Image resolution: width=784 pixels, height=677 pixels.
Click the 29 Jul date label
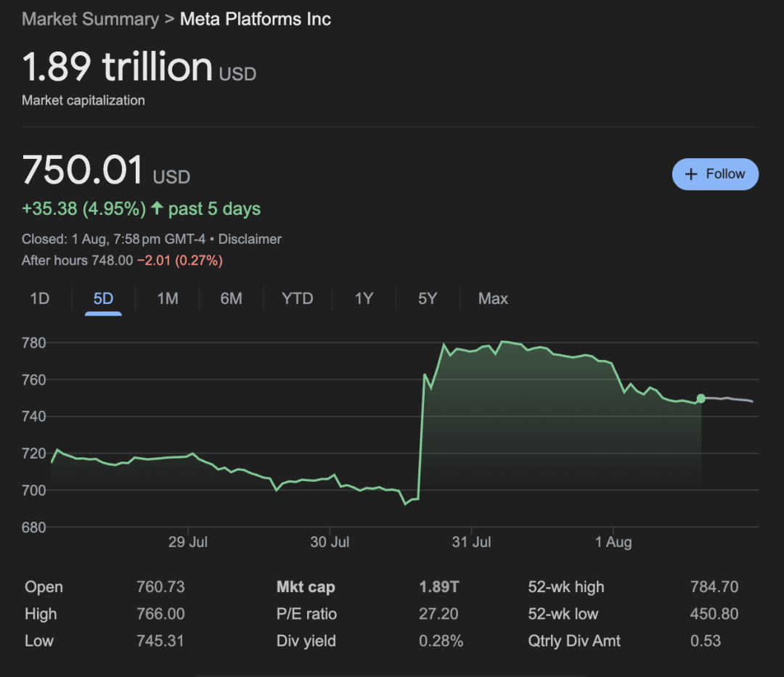pyautogui.click(x=188, y=542)
